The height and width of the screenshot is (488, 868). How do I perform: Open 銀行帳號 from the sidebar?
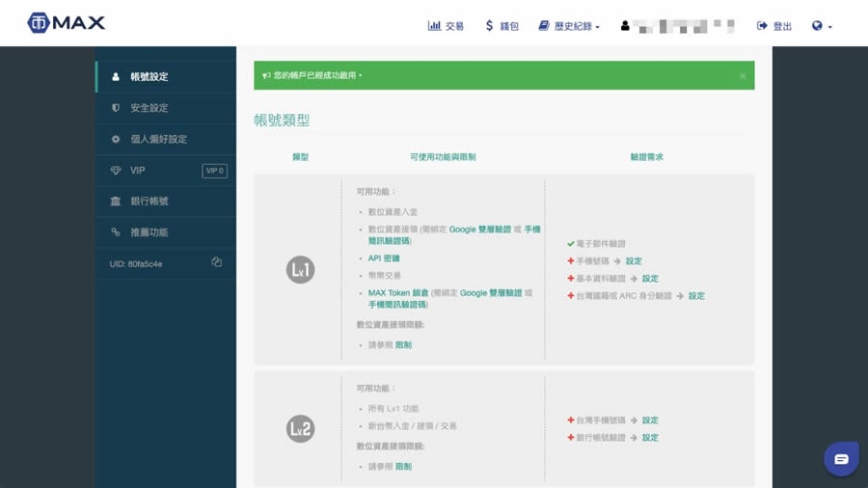point(149,202)
